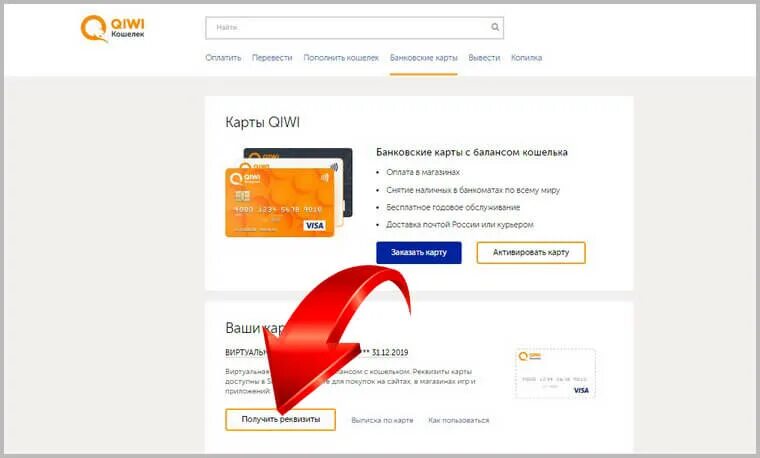Open the Вывести menu item

point(484,58)
